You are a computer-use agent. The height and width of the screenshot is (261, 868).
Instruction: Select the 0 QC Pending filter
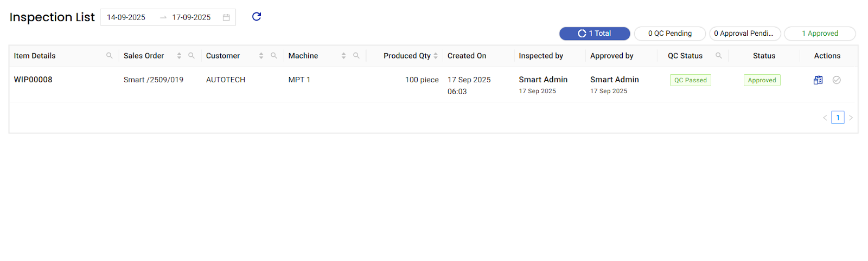click(x=670, y=34)
